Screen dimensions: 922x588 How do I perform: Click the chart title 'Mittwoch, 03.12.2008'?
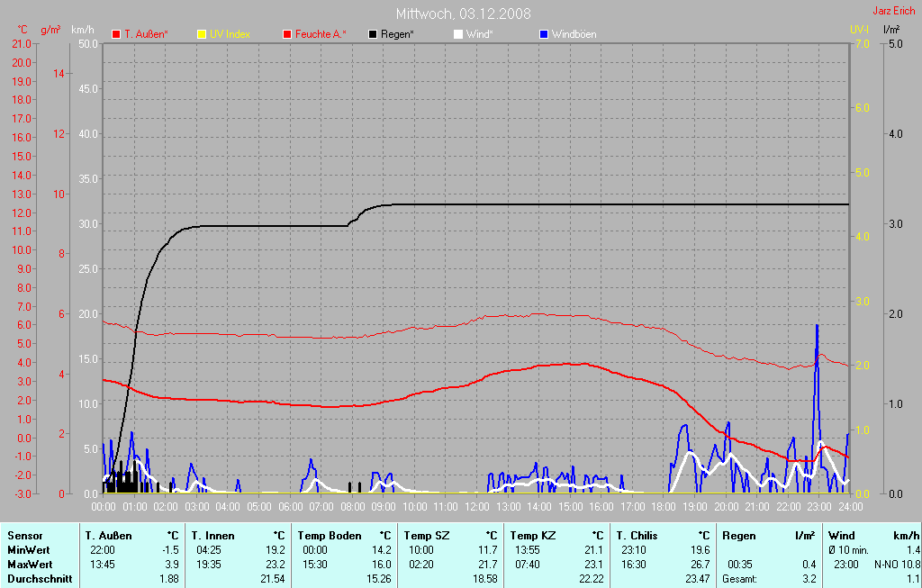pos(463,14)
